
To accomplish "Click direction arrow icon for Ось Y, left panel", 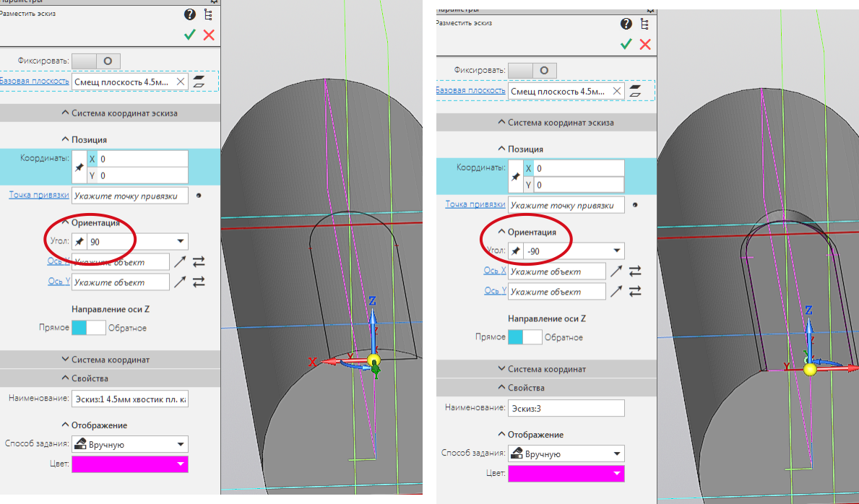I will [180, 282].
